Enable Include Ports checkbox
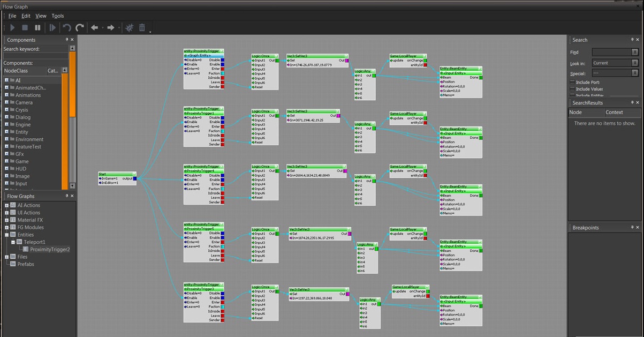 point(573,83)
